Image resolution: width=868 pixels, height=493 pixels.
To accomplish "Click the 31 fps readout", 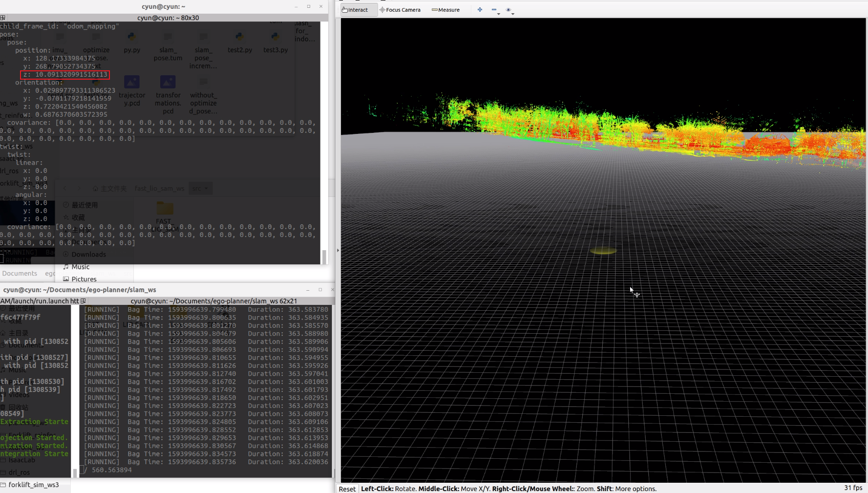I will click(x=853, y=488).
